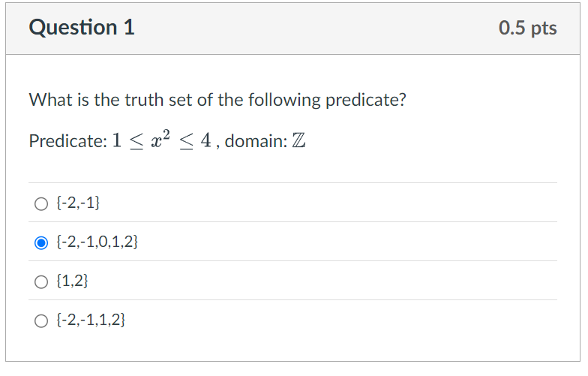Click the selected {-2,-1,0,1,2} radio button
This screenshot has width=588, height=376.
tap(40, 242)
